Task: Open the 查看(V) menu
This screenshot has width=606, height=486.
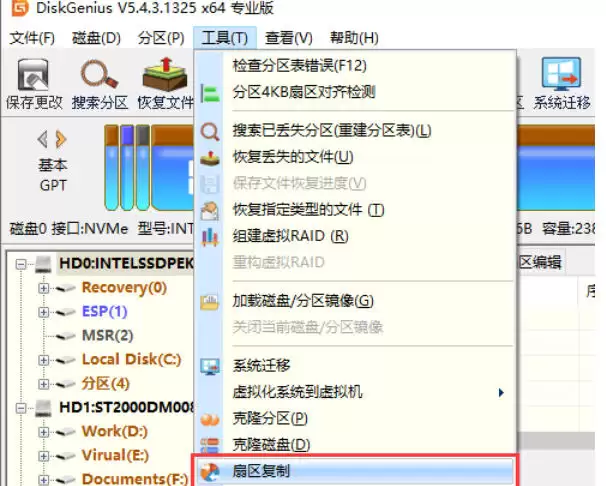Action: coord(289,38)
